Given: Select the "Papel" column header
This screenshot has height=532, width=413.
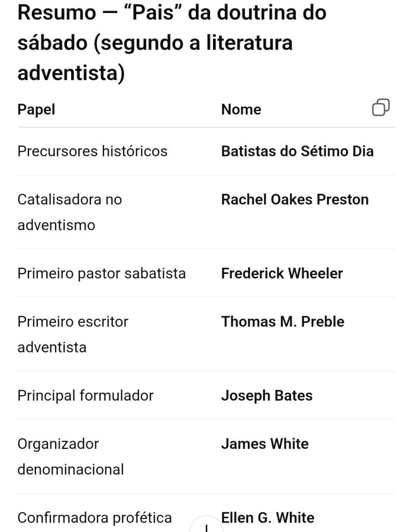Looking at the screenshot, I should click(36, 109).
